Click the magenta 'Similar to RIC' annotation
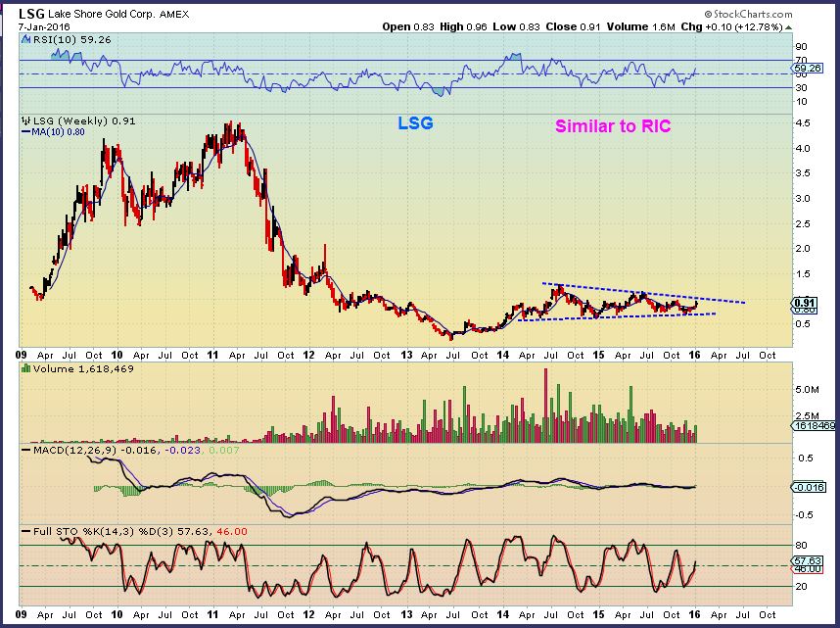Screen dimensions: 840x628 pos(613,126)
